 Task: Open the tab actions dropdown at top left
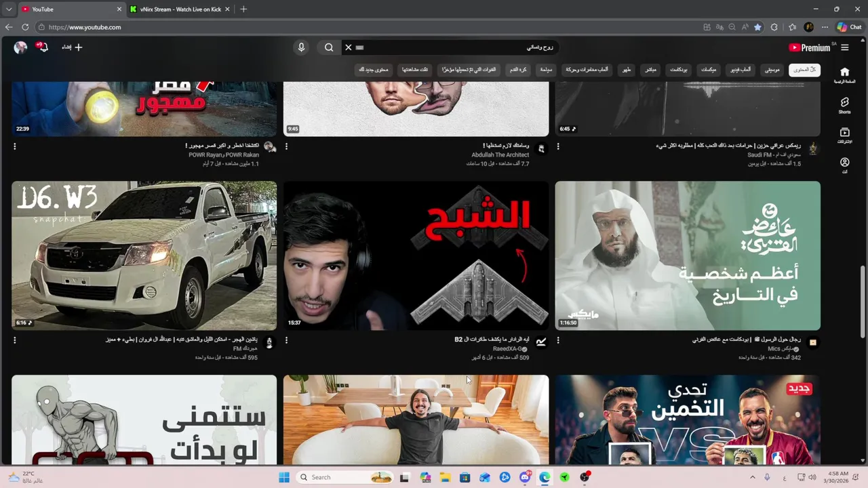[9, 9]
